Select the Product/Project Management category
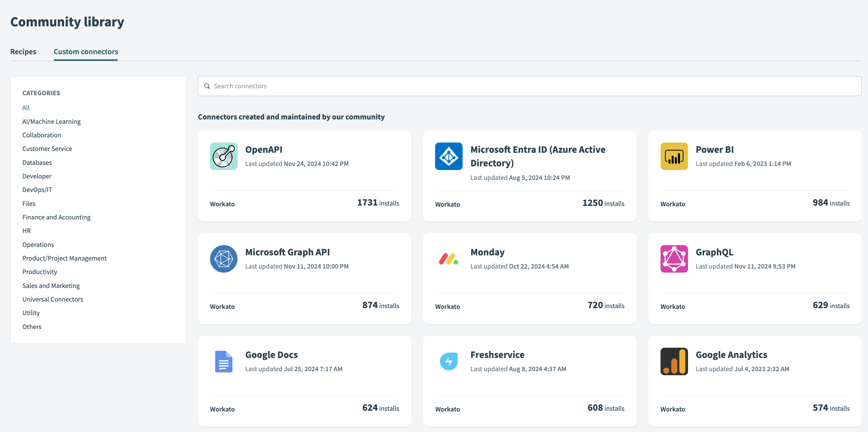Screen dimensions: 868x432 pyautogui.click(x=64, y=258)
